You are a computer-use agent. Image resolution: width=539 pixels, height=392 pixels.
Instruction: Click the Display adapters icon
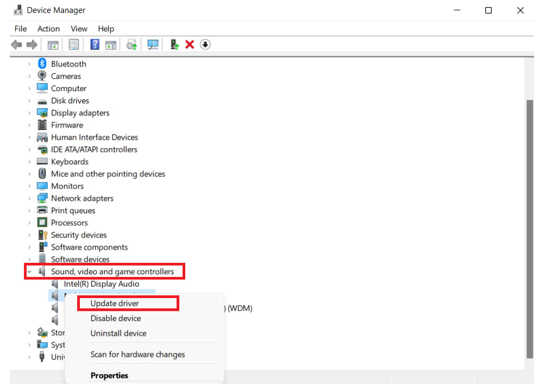(x=42, y=113)
